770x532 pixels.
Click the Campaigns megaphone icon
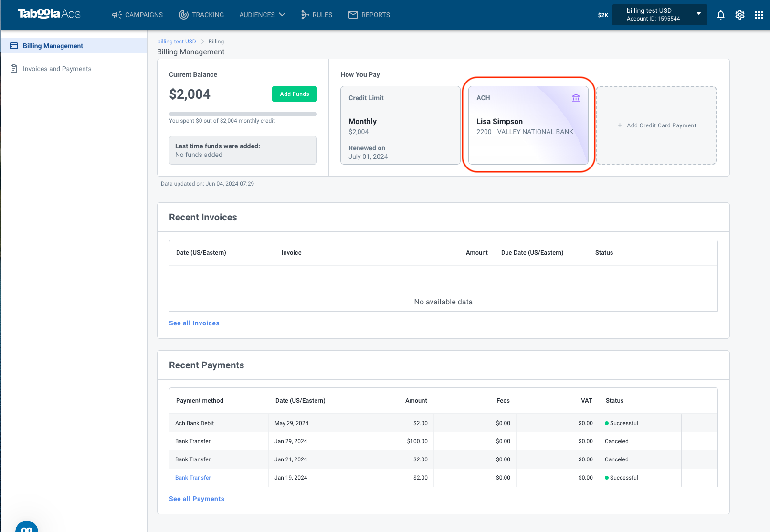pyautogui.click(x=116, y=15)
